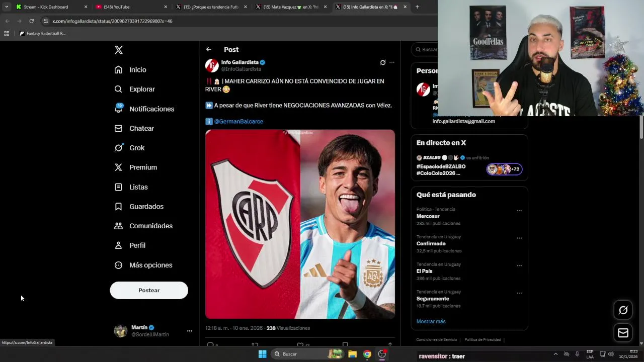Show hidden tray icons chevron
The height and width of the screenshot is (362, 644).
pos(555,354)
